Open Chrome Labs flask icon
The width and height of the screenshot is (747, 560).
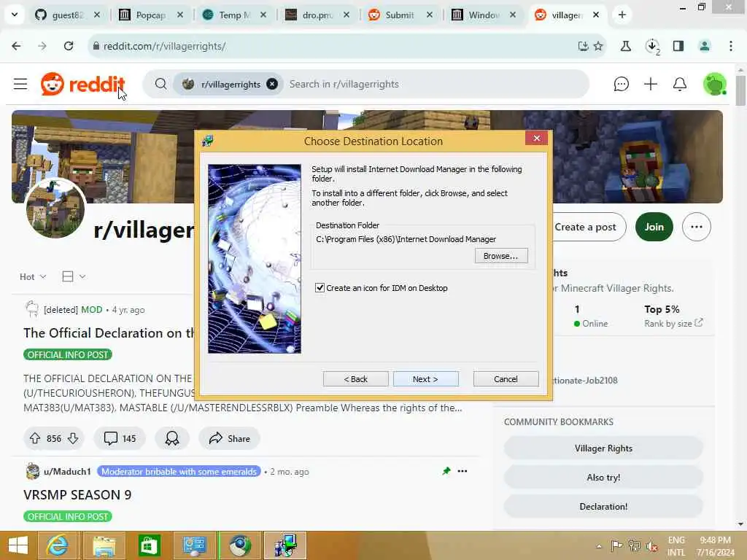625,46
